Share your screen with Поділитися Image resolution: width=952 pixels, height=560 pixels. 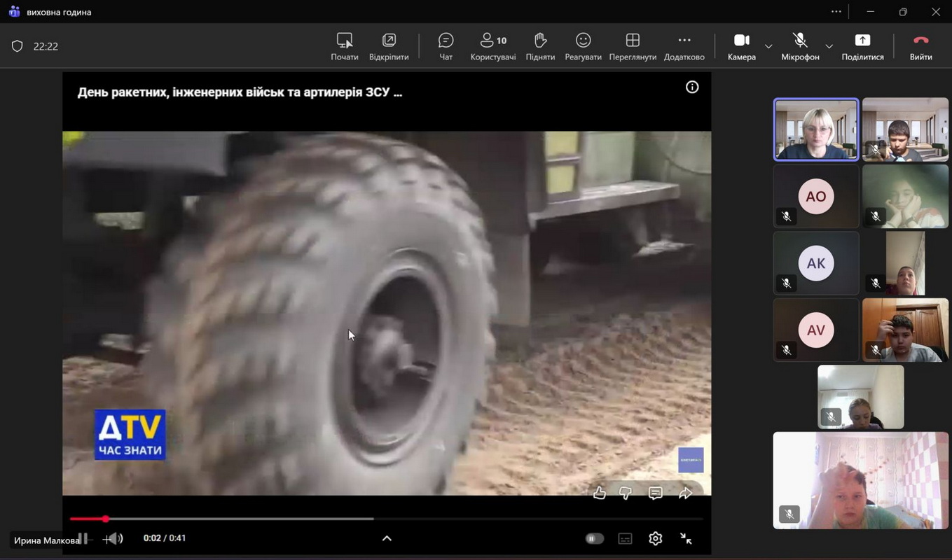pos(862,46)
